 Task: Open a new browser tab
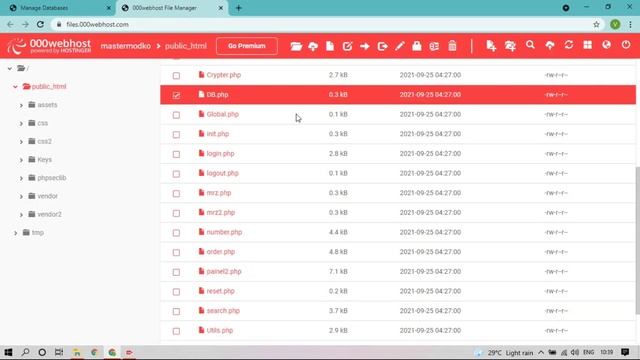click(238, 8)
